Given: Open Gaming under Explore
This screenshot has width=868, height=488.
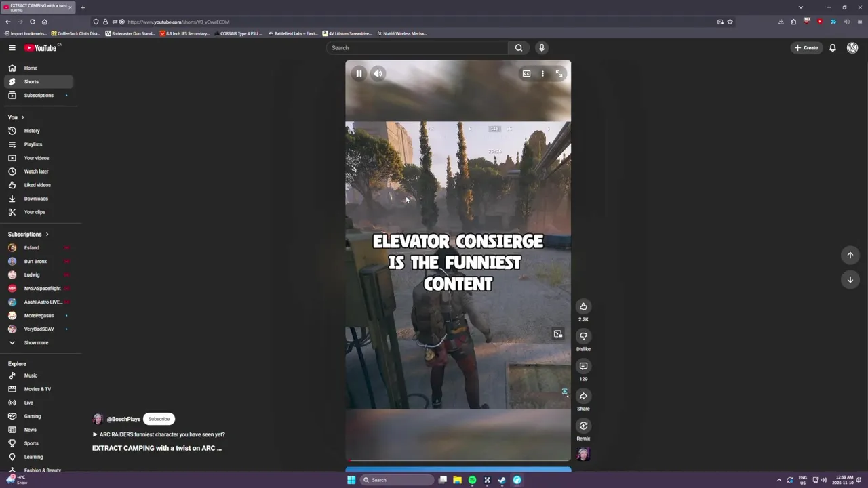Looking at the screenshot, I should (38, 416).
